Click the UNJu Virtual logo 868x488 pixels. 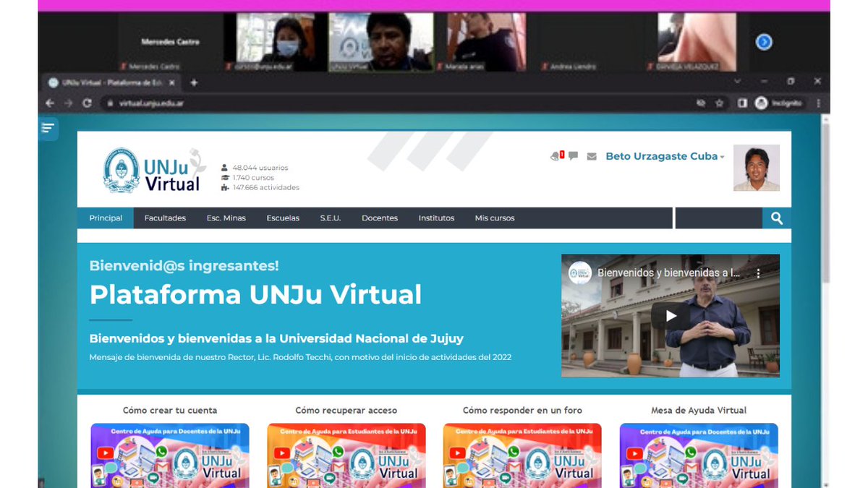pos(153,171)
